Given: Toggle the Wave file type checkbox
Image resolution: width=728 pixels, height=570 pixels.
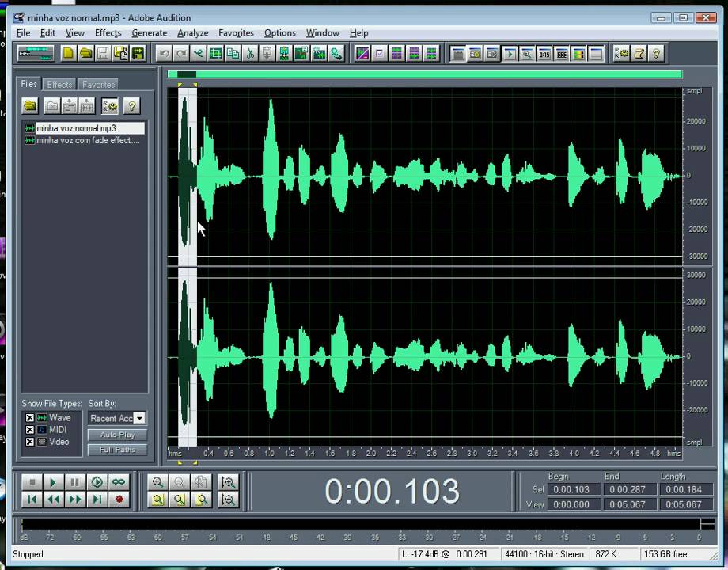Looking at the screenshot, I should pyautogui.click(x=30, y=418).
